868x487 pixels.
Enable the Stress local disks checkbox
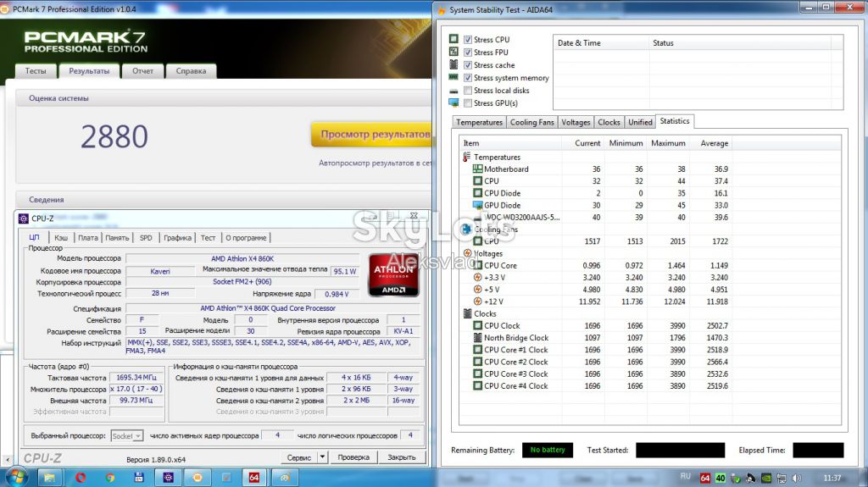click(468, 91)
